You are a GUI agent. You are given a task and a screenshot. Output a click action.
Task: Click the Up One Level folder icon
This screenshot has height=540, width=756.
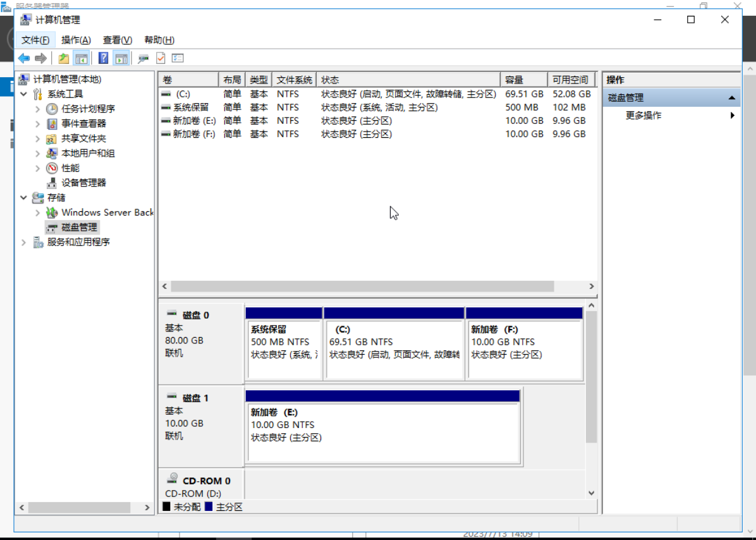point(63,59)
